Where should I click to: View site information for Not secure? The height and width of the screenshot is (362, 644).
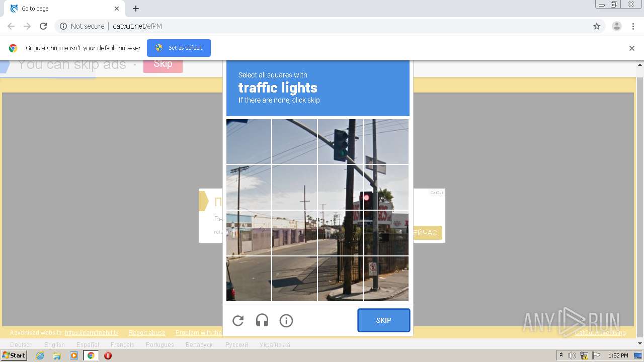pos(82,26)
